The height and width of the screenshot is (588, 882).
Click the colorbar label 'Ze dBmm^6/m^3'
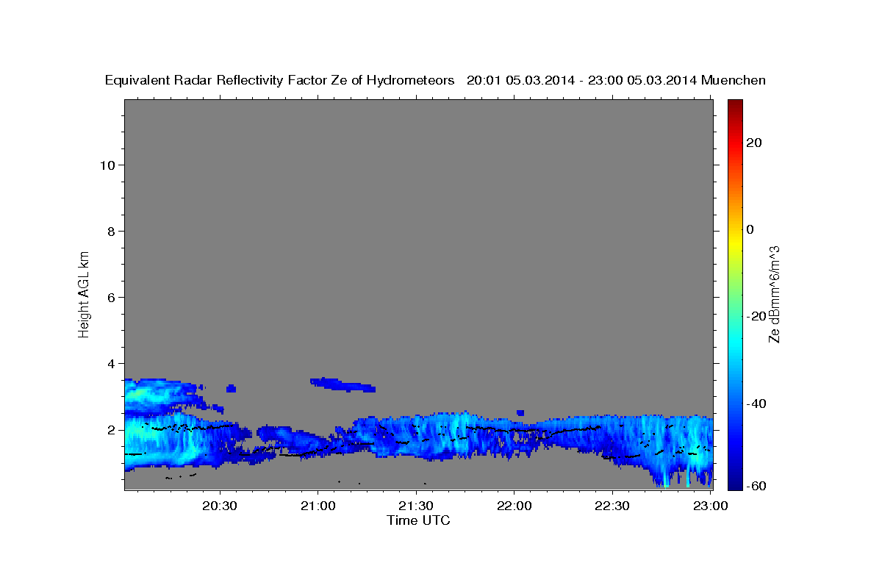(x=774, y=294)
